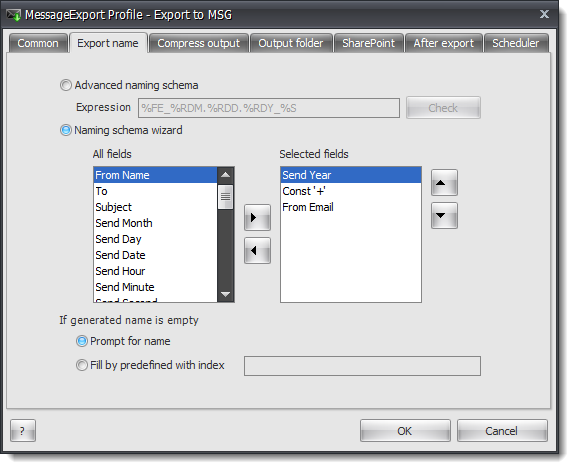Select From Email in Selected fields

[351, 207]
